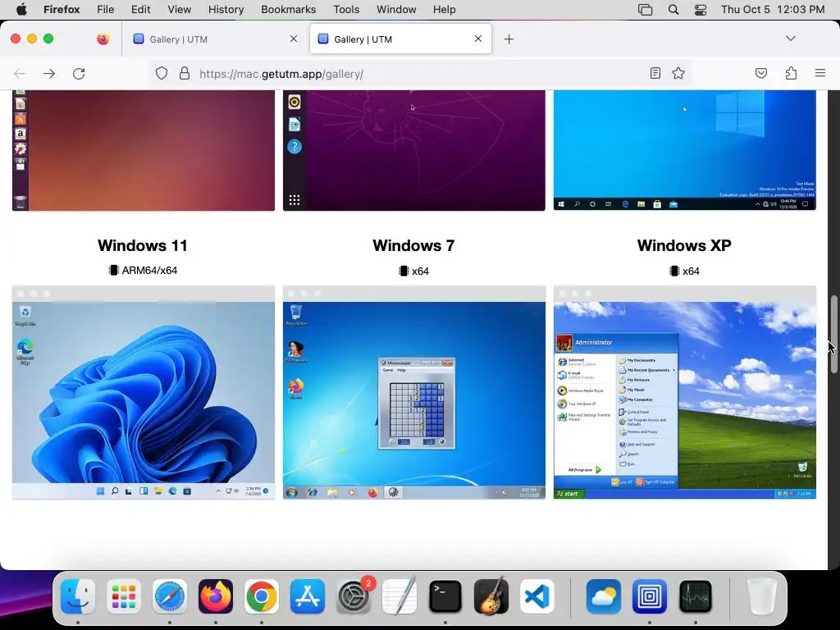This screenshot has width=840, height=630.
Task: Open the File menu
Action: [106, 10]
